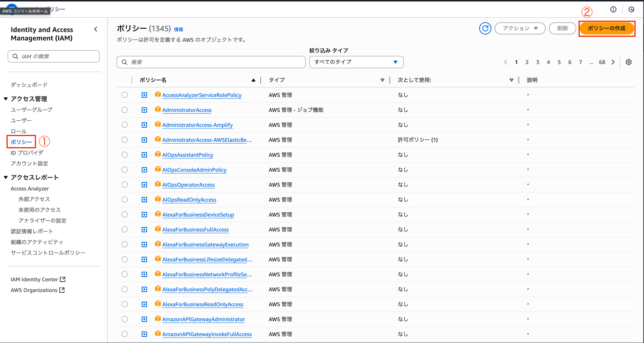644x343 pixels.
Task: Click the 削除 button
Action: (562, 28)
